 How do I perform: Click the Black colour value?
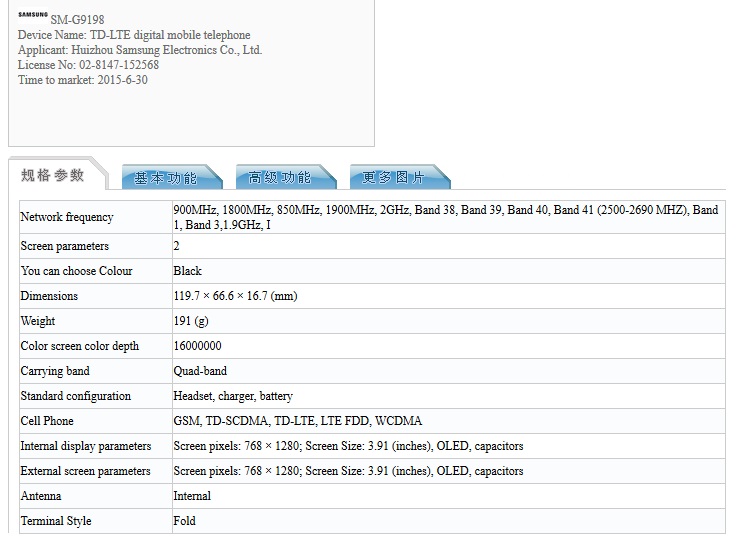tap(187, 271)
